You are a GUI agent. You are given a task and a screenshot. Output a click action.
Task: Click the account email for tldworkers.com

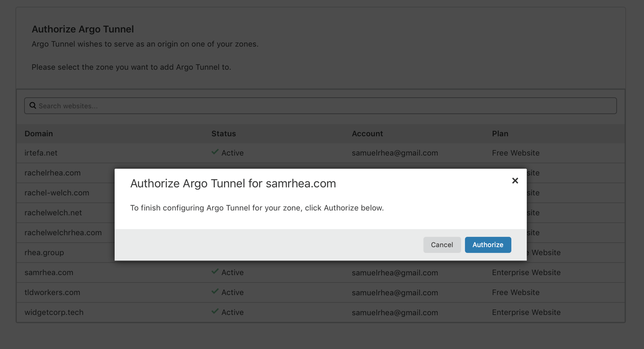point(395,292)
